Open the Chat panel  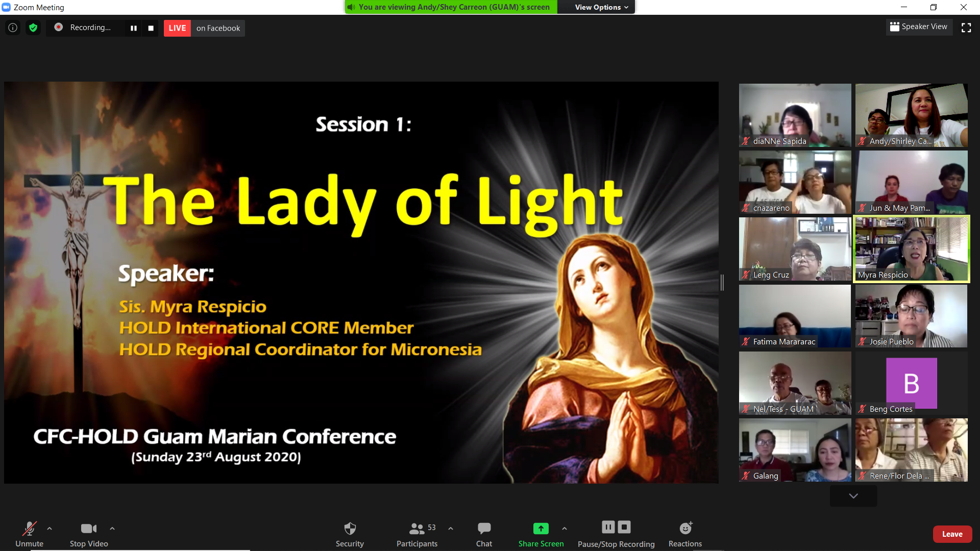[x=484, y=534]
